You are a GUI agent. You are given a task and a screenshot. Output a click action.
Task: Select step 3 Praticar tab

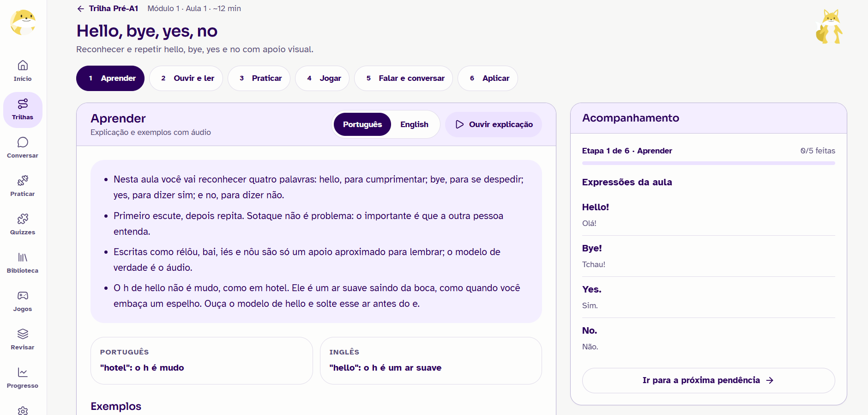(x=259, y=79)
